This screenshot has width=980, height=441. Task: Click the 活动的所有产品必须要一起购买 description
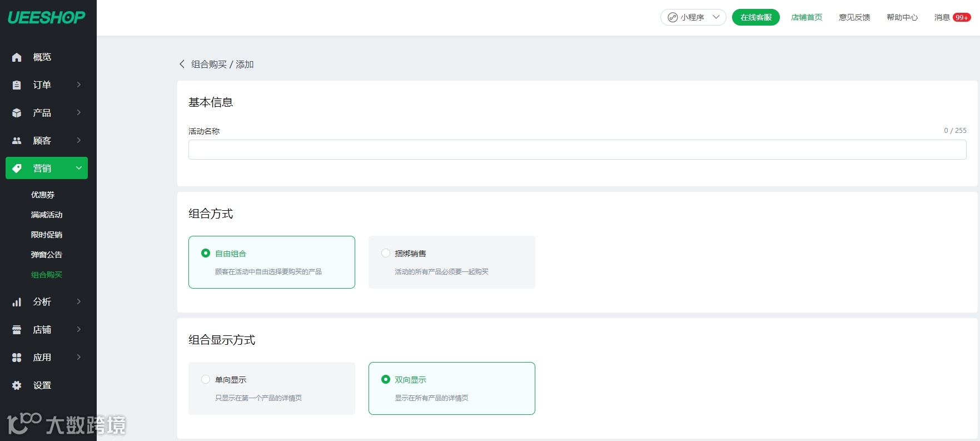click(441, 271)
